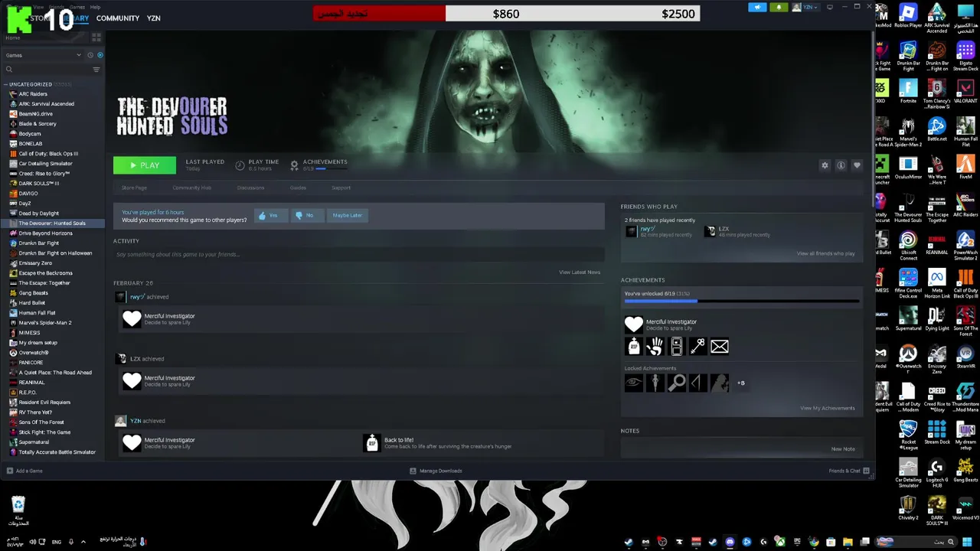Open Fortnite desktop shortcut
Image resolution: width=980 pixels, height=551 pixels.
908,92
